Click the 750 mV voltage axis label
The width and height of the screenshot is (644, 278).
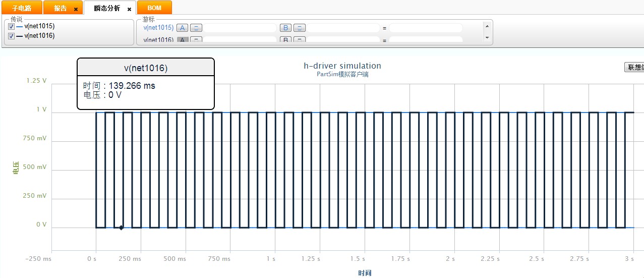35,138
